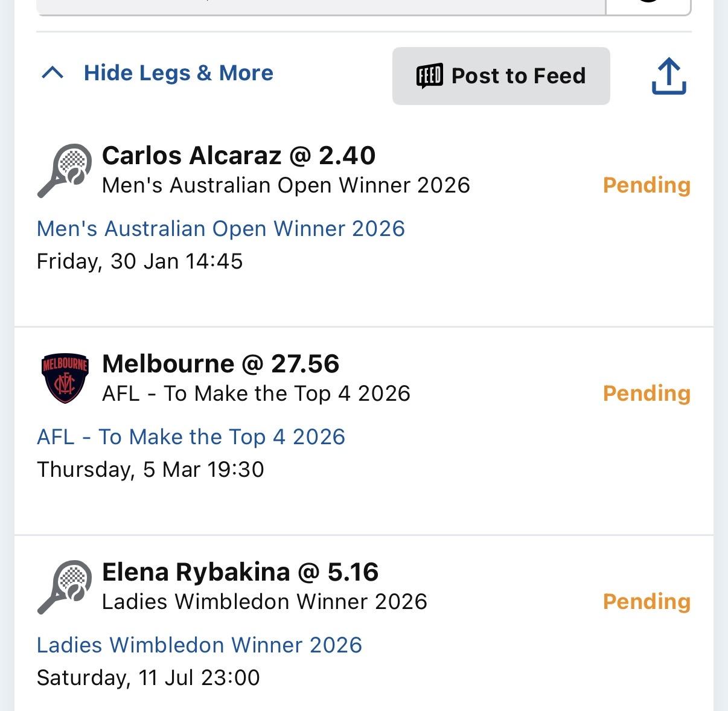Click the upward chevron beside Hide Legs

point(53,74)
